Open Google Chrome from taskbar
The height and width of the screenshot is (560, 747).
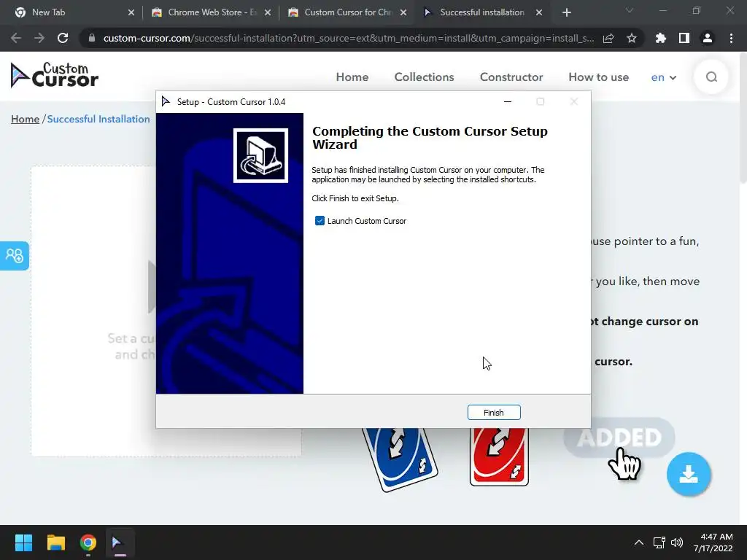(x=88, y=542)
